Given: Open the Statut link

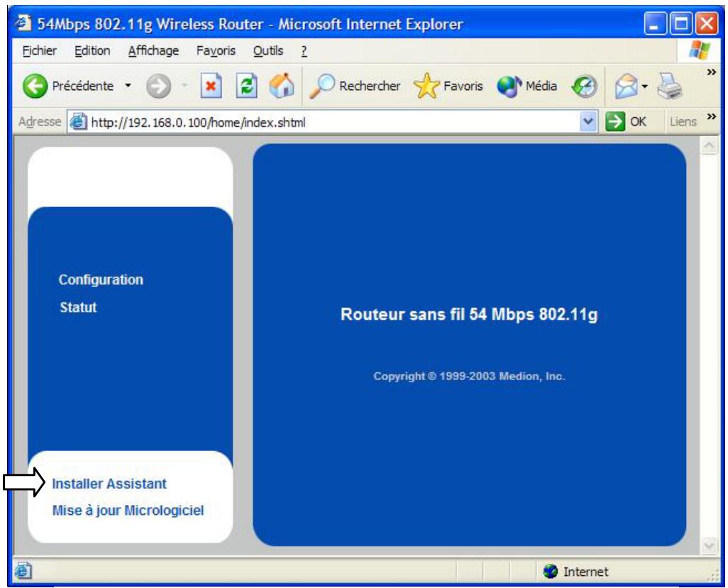Looking at the screenshot, I should point(78,307).
